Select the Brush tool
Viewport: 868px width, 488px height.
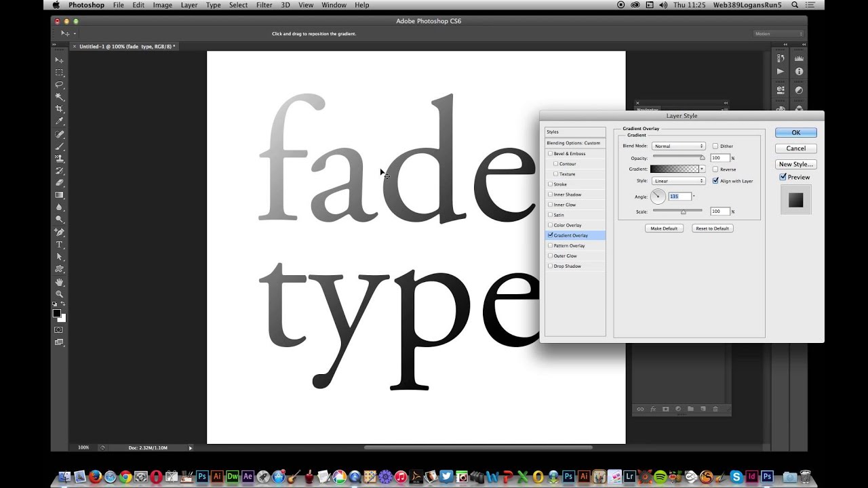coord(59,146)
